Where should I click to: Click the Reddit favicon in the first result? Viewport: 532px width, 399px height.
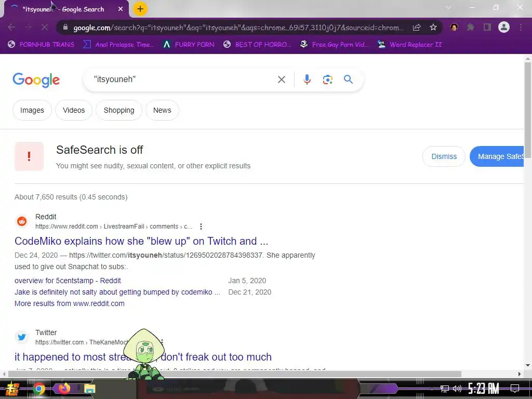tap(22, 221)
